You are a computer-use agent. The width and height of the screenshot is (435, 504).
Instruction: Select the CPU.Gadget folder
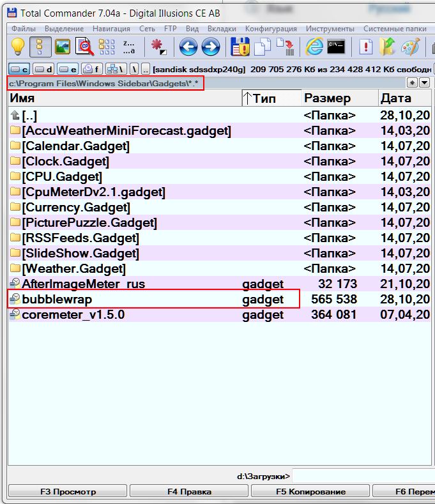coord(219,176)
